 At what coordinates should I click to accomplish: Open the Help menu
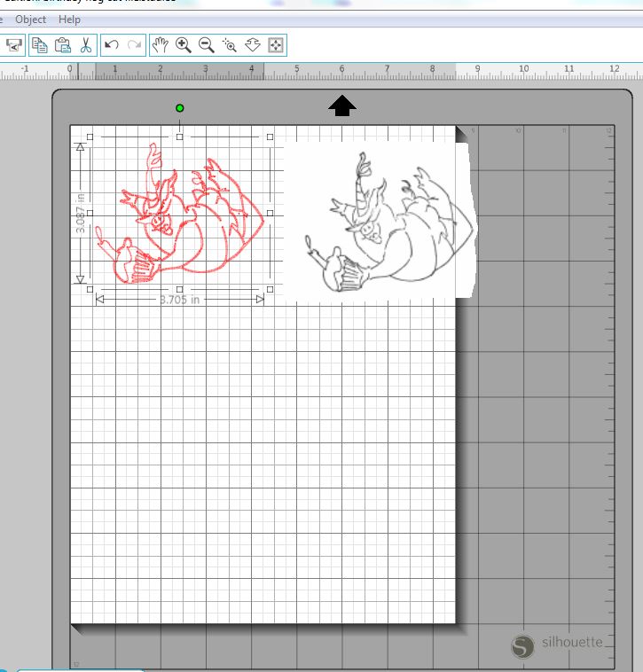coord(69,19)
